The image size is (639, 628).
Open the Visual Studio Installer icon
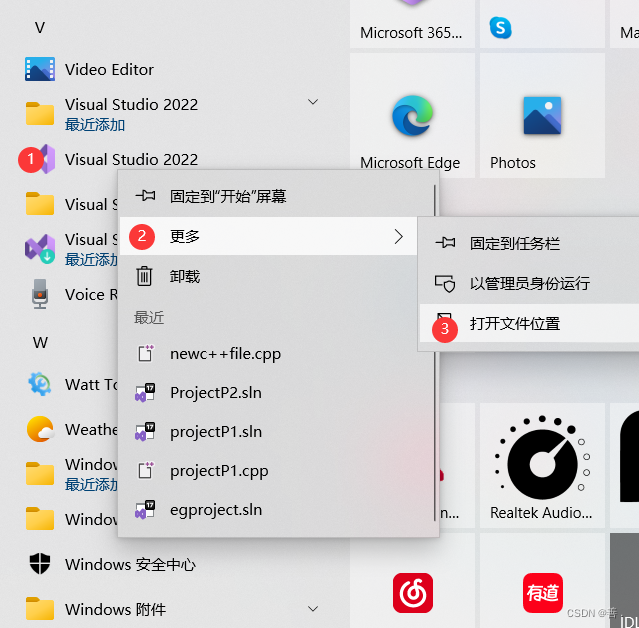pos(40,249)
